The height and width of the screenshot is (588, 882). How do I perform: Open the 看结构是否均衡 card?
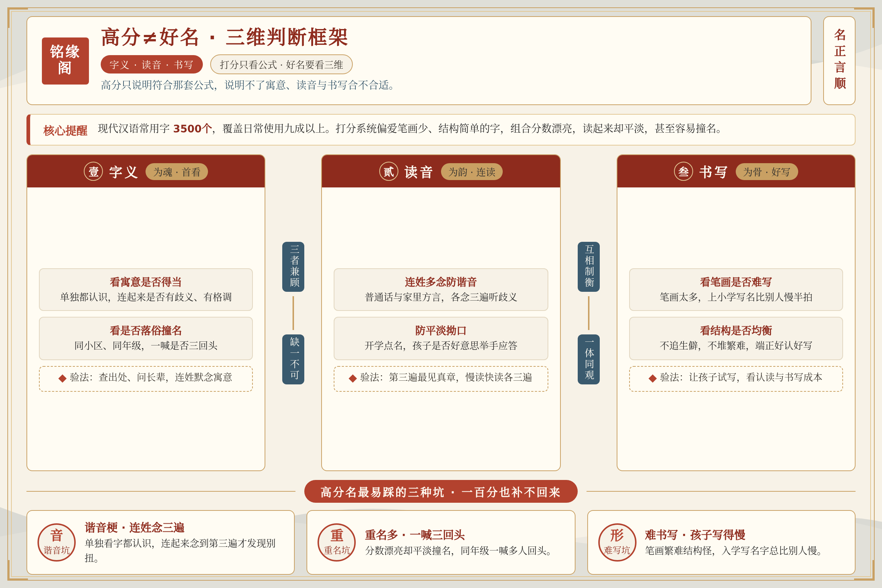736,338
